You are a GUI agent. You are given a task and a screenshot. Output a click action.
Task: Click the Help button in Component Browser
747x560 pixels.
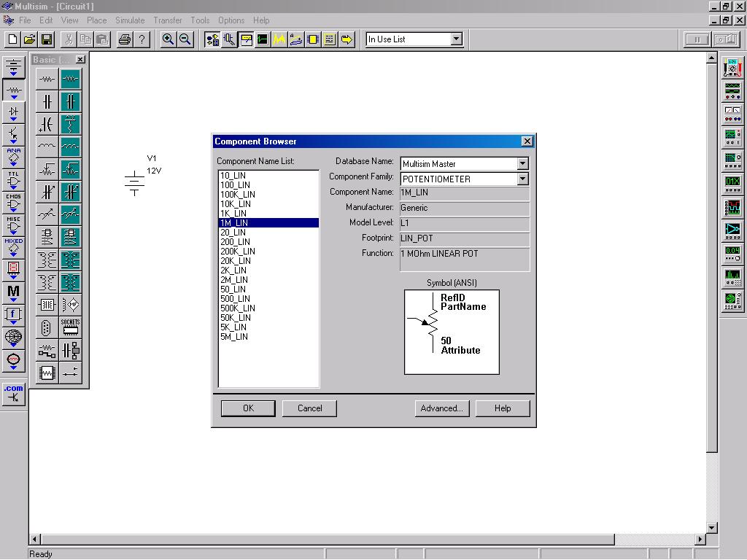(503, 408)
